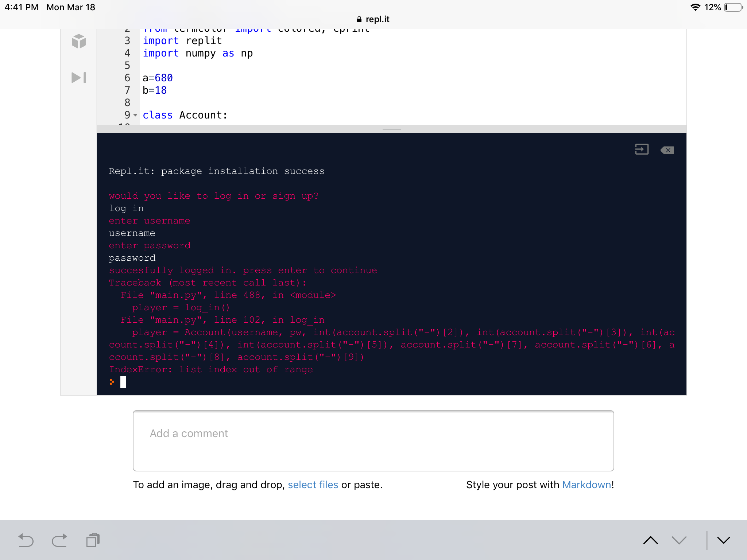
Task: Click the 'enter password' console prompt
Action: pos(150,246)
